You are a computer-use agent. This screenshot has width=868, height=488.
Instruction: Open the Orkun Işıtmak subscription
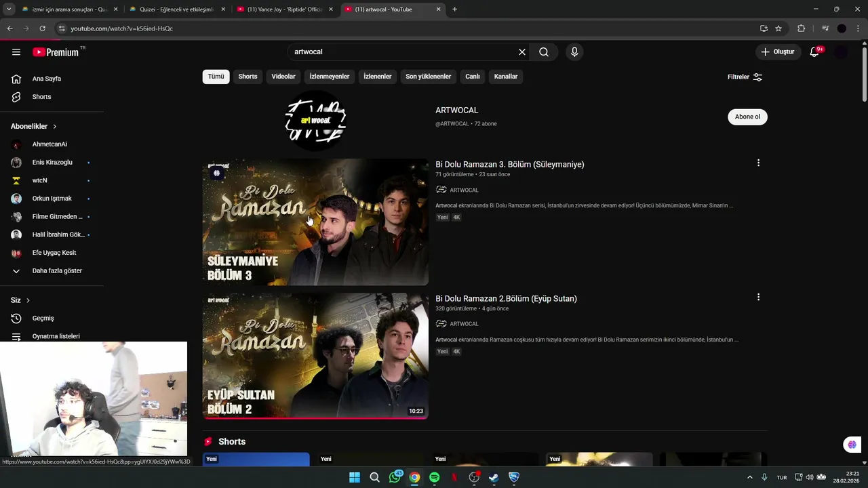52,199
